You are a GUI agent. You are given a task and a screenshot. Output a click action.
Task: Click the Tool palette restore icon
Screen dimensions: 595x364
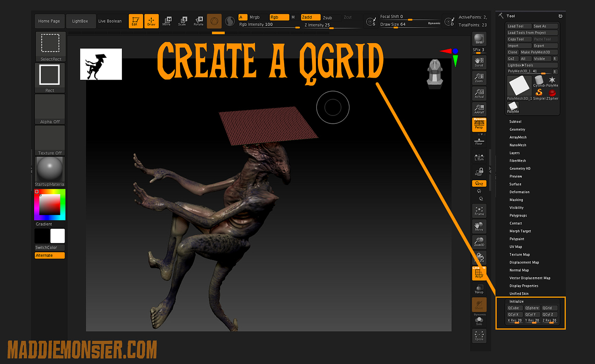coord(560,16)
